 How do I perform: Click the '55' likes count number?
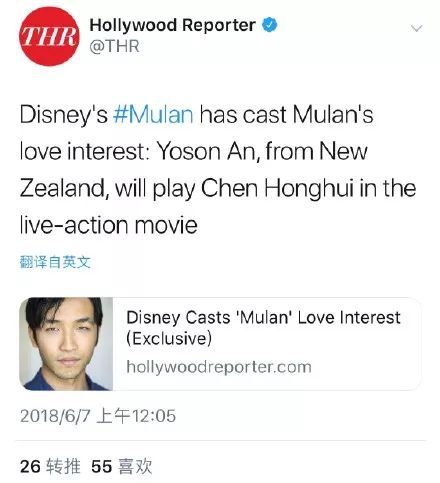(102, 466)
